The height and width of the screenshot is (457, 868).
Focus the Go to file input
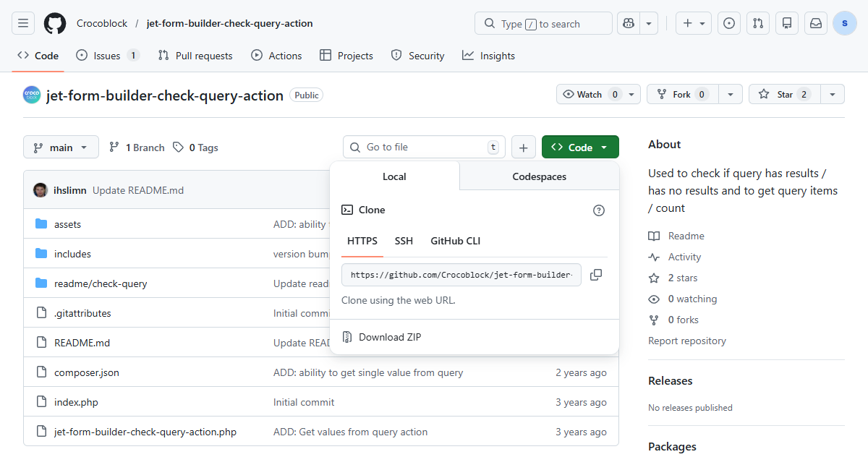424,147
